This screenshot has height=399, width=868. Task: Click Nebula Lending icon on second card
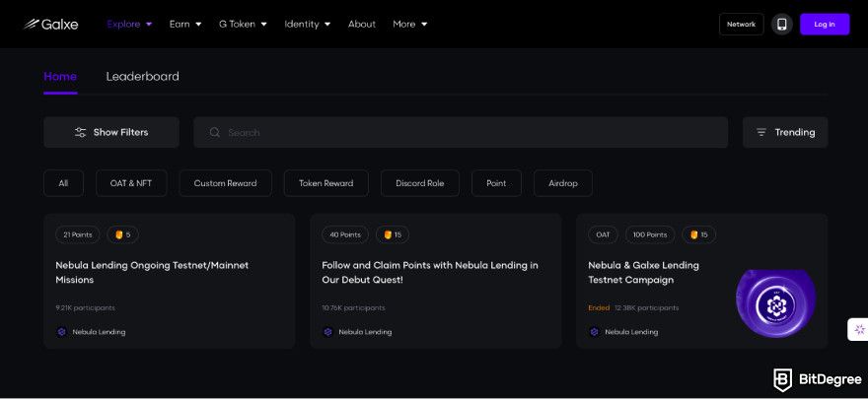click(328, 332)
